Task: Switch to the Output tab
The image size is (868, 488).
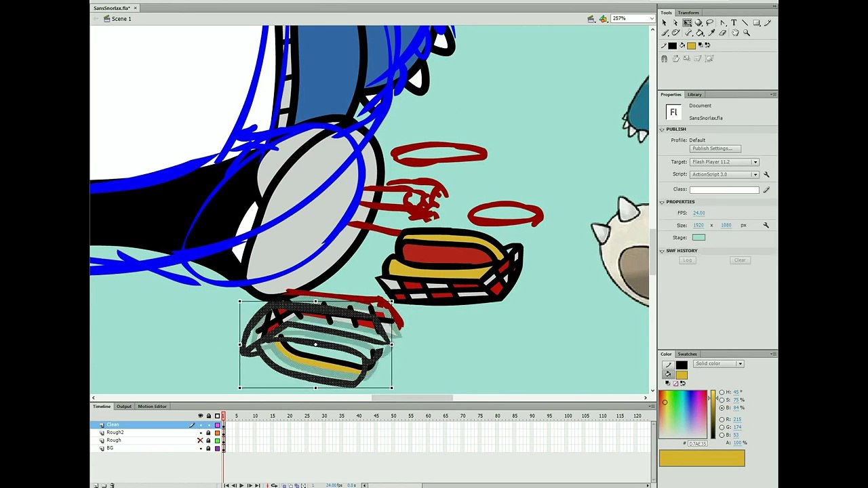Action: [124, 407]
